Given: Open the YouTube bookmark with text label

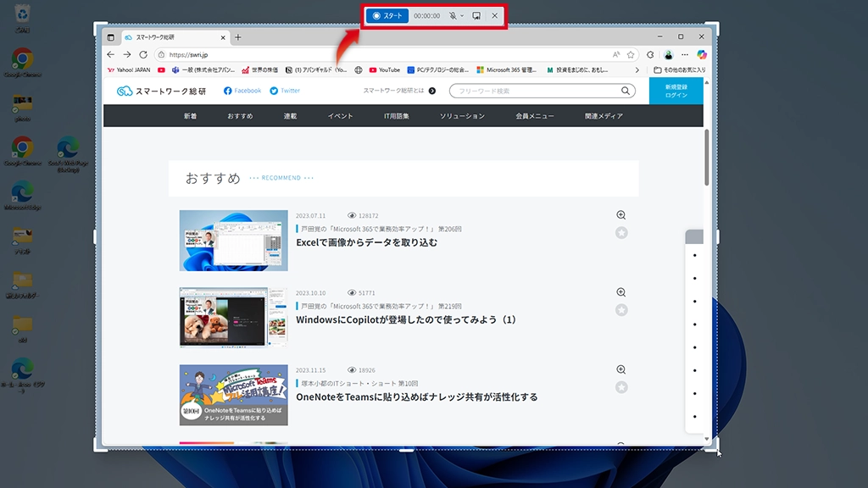Looking at the screenshot, I should [385, 70].
